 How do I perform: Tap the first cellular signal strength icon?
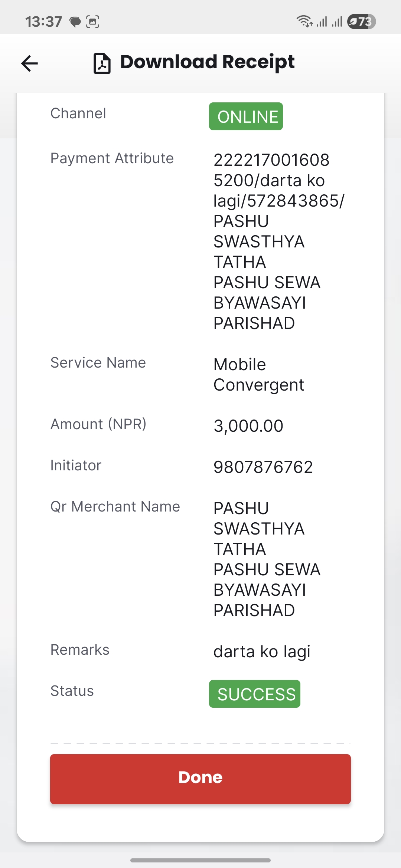tap(322, 22)
